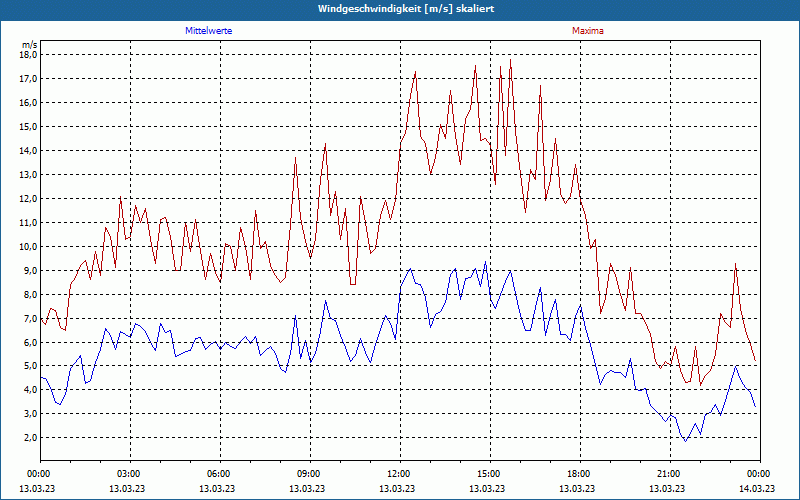
Task: Click the 12,0 y-axis value
Action: coord(29,198)
